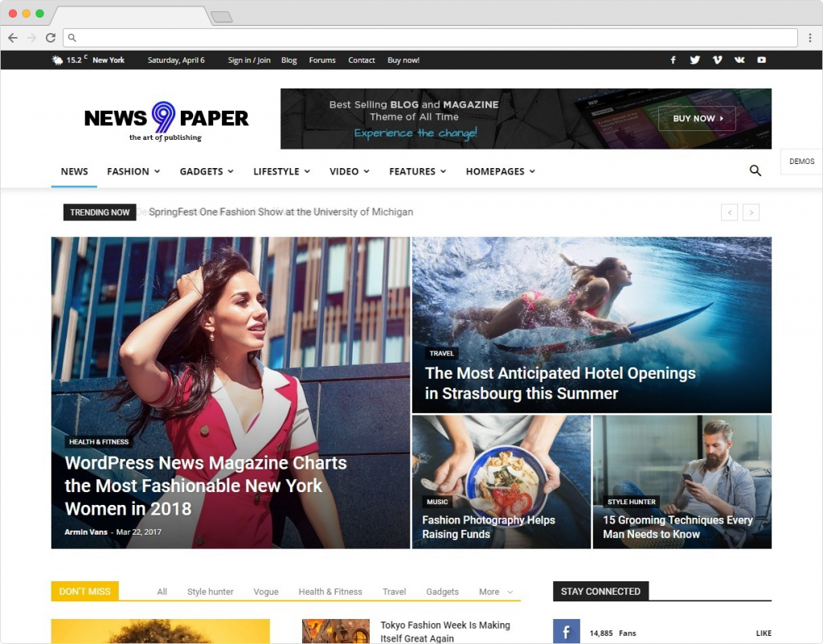Image resolution: width=823 pixels, height=644 pixels.
Task: Click the Buy Now banner button
Action: pos(697,118)
